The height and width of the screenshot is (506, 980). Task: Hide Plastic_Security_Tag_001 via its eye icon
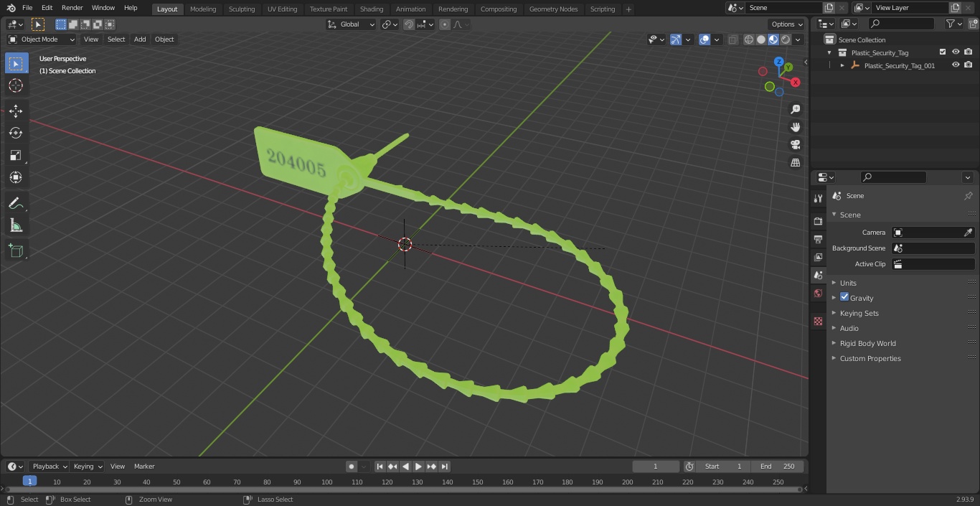(x=956, y=65)
